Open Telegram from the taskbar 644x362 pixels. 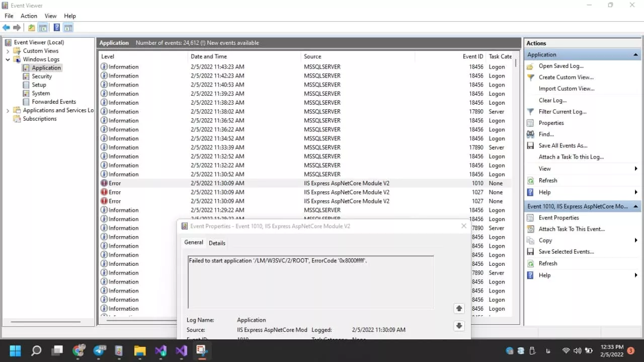99,350
